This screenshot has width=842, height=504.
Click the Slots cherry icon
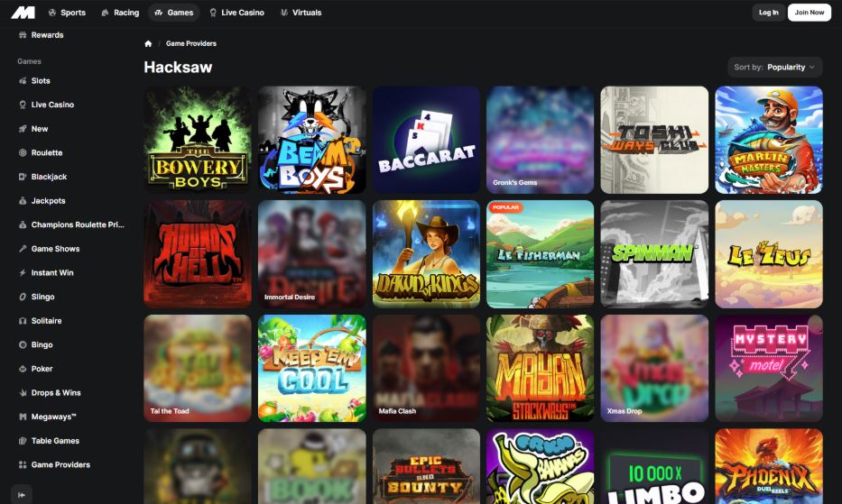pyautogui.click(x=23, y=80)
